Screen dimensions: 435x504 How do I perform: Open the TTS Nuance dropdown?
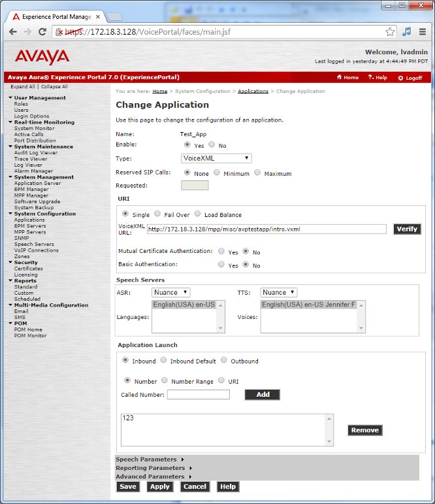[279, 292]
